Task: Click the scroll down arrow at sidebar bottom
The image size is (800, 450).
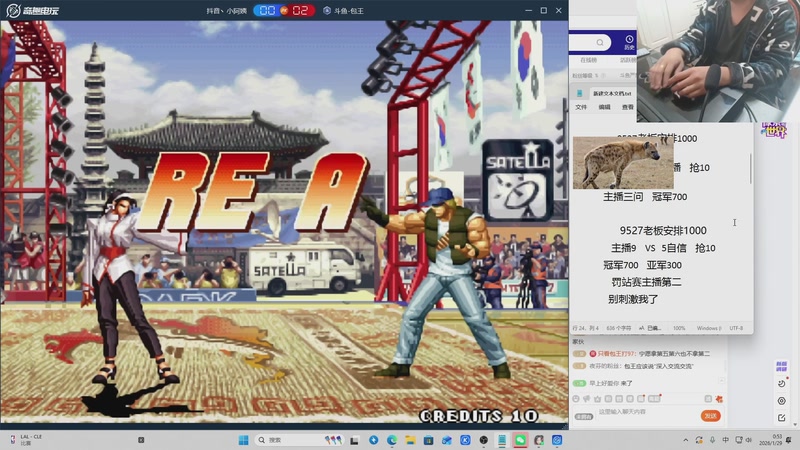Action: (796, 424)
